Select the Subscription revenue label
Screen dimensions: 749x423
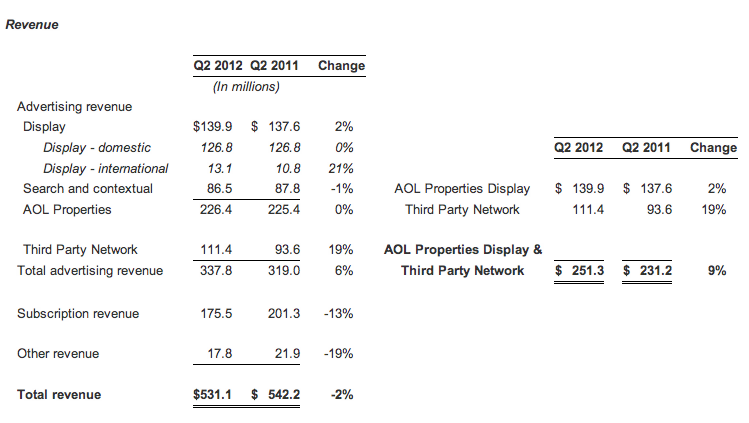click(x=78, y=314)
